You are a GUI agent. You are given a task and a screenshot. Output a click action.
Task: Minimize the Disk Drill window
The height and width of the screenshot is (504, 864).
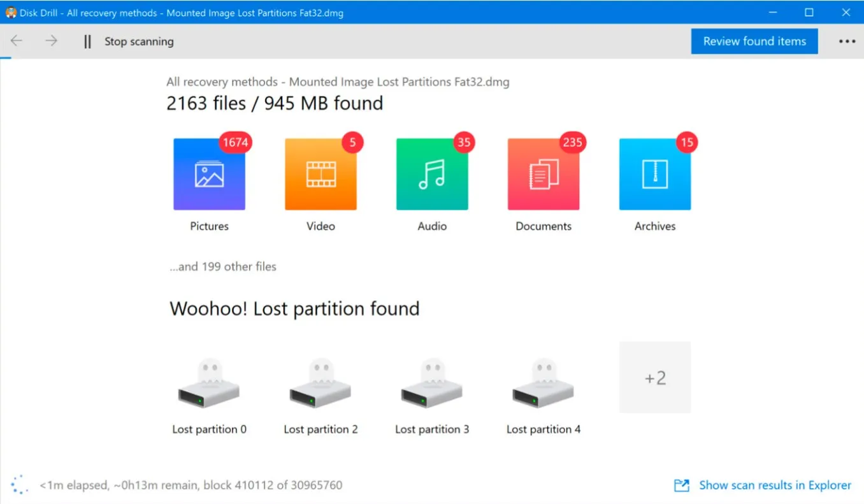772,12
